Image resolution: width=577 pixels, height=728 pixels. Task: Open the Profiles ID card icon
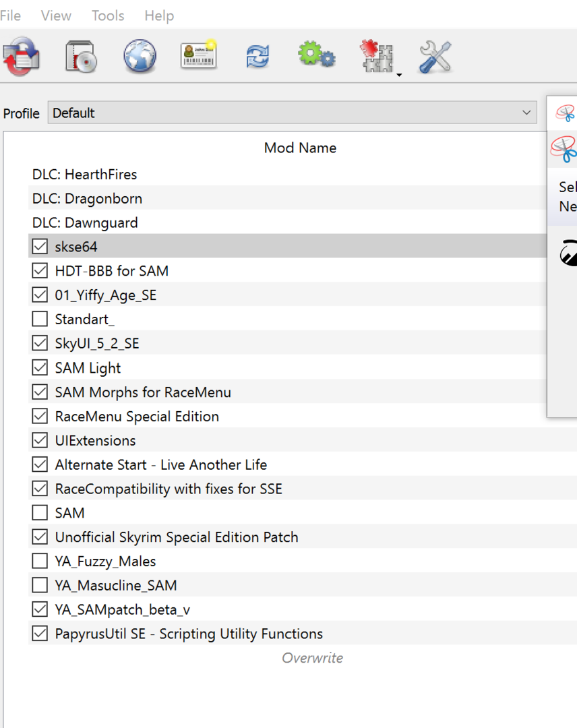198,55
